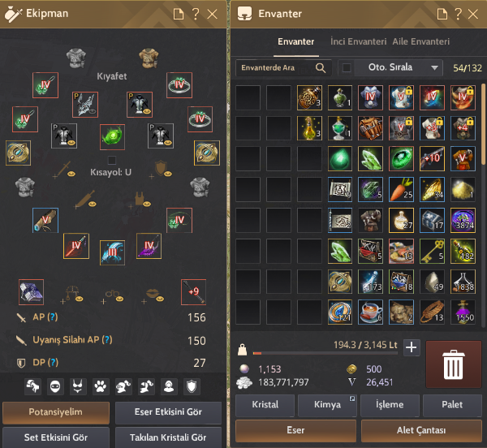
Task: Select the +10 weapon item in inventory
Action: coord(432,158)
